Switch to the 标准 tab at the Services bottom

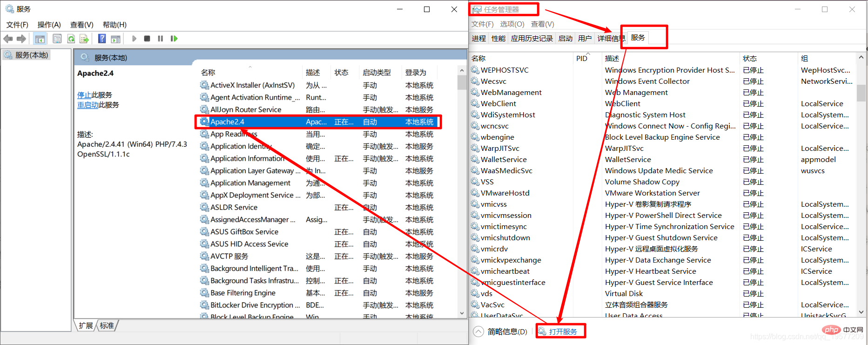point(107,325)
